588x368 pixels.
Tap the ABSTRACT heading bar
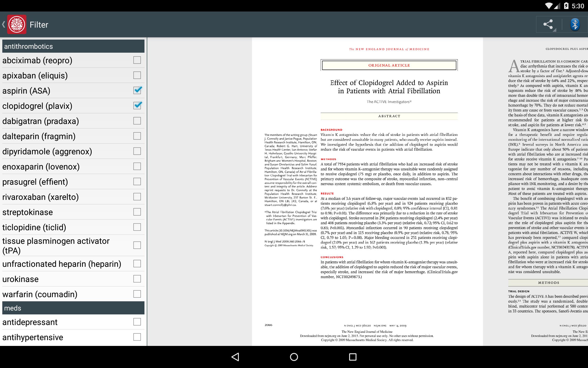point(389,116)
